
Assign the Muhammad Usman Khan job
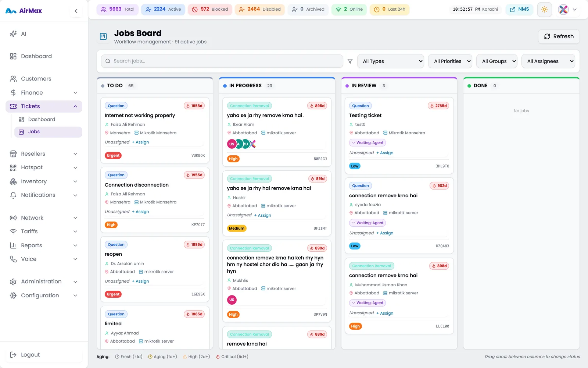click(385, 314)
